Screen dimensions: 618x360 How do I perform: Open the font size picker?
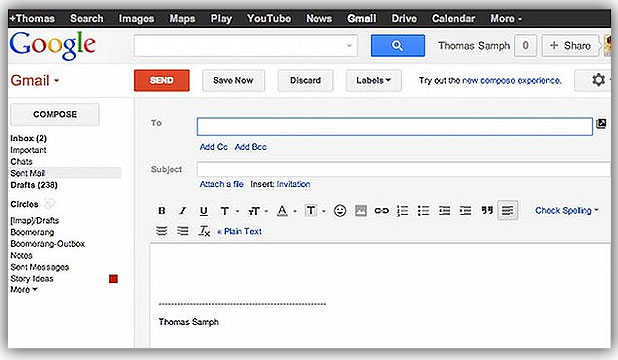(258, 211)
